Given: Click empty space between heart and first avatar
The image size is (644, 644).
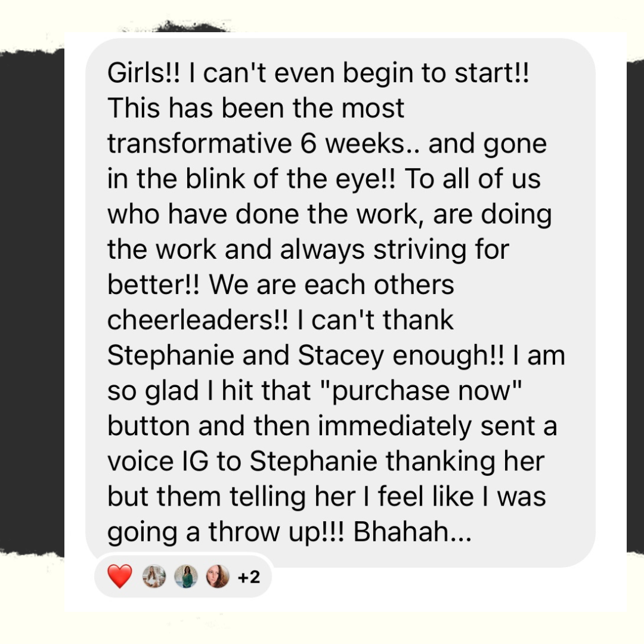Looking at the screenshot, I should [x=137, y=577].
